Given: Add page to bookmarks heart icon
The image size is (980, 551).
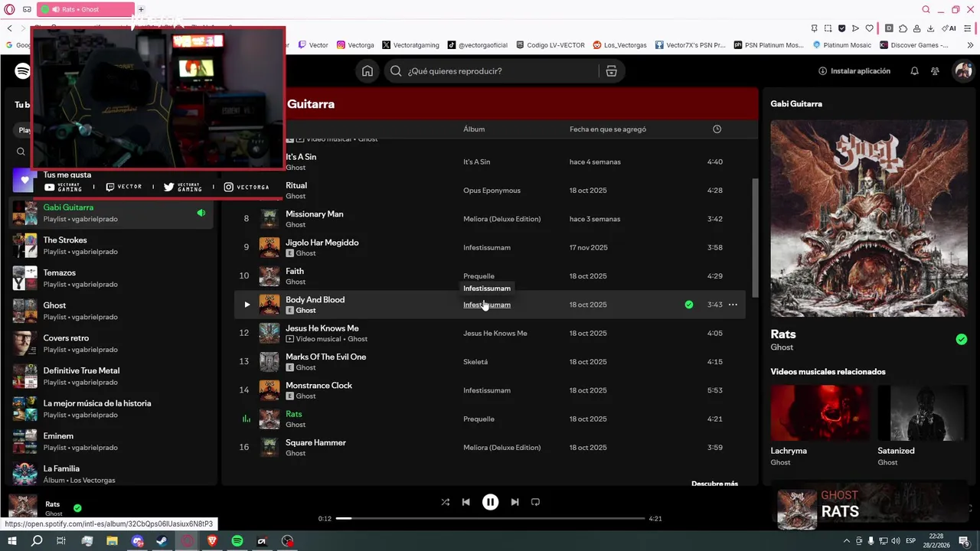Looking at the screenshot, I should pos(870,28).
